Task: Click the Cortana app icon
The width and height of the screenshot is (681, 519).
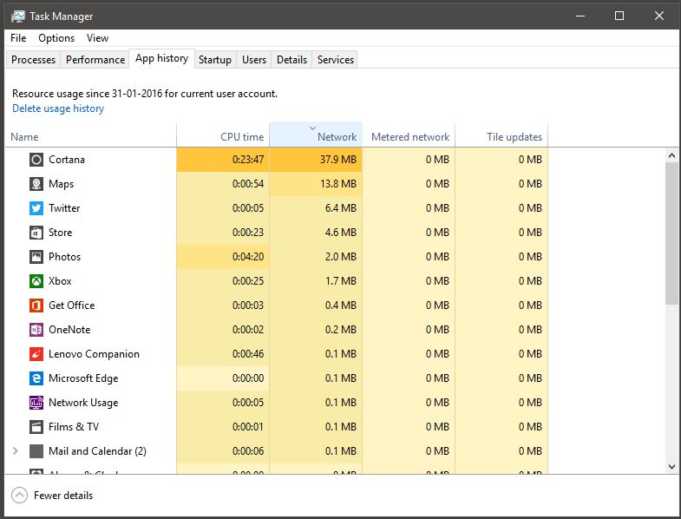Action: (x=36, y=159)
